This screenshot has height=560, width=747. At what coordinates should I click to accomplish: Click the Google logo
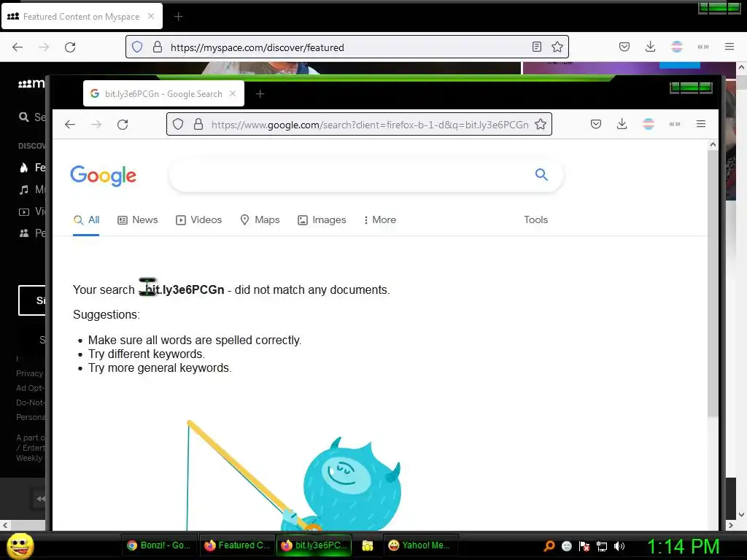pos(104,176)
